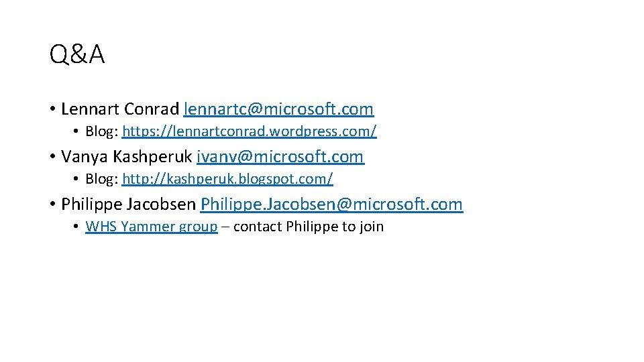Open the Philippe.Jacobsen@microsoft.com email link
This screenshot has height=362, width=644.
331,204
